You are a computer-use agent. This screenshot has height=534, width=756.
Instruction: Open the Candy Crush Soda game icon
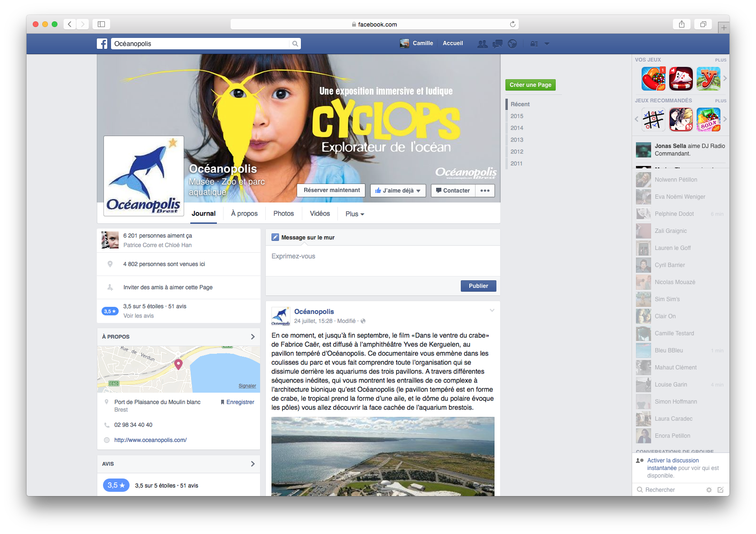(709, 120)
